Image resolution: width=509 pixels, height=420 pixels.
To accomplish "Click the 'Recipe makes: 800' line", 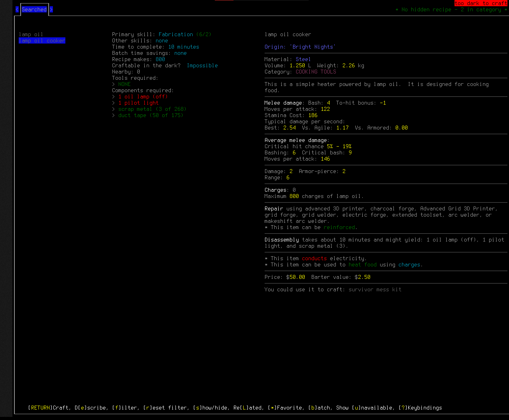I will click(139, 59).
